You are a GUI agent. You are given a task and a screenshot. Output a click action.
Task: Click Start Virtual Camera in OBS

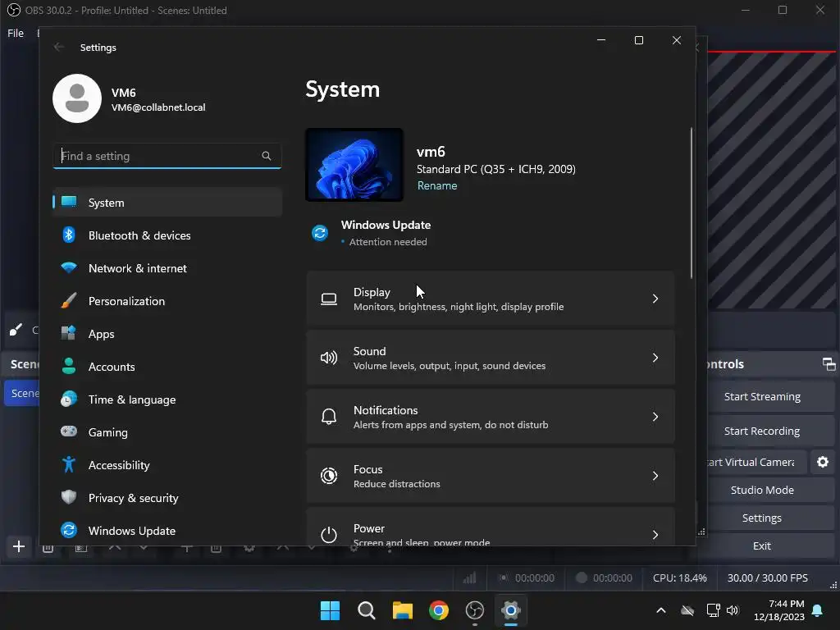click(756, 462)
